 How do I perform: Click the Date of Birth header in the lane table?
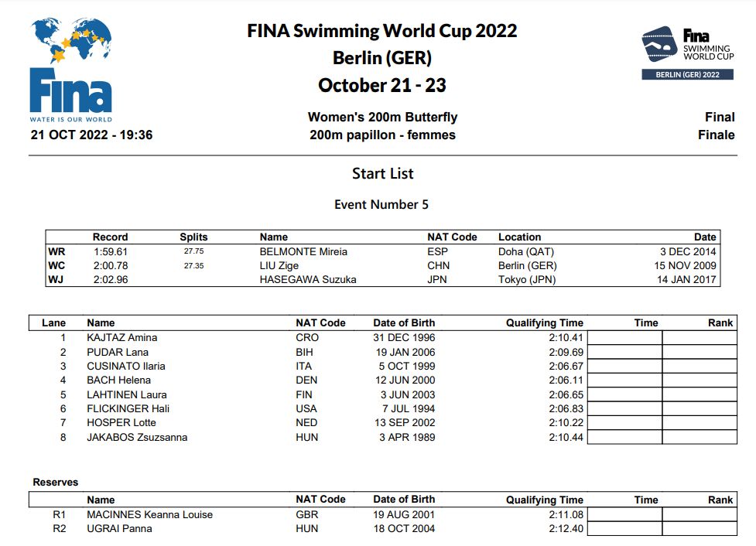[404, 322]
